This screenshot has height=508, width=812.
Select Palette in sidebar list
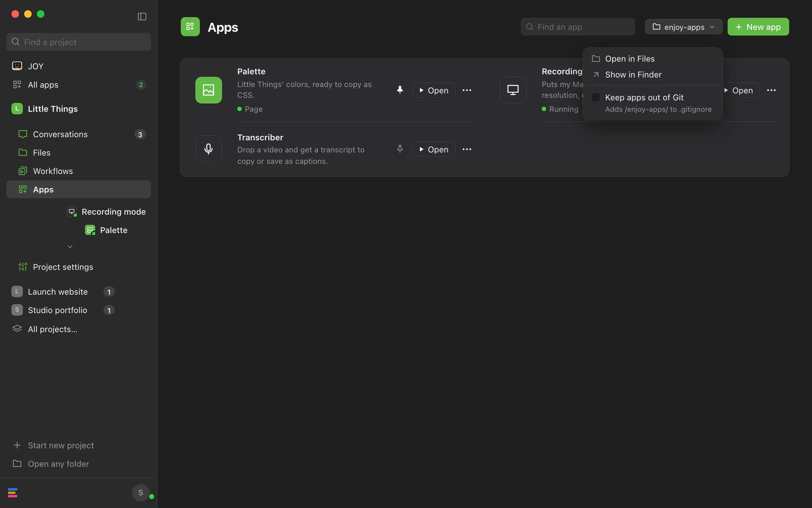pyautogui.click(x=106, y=230)
